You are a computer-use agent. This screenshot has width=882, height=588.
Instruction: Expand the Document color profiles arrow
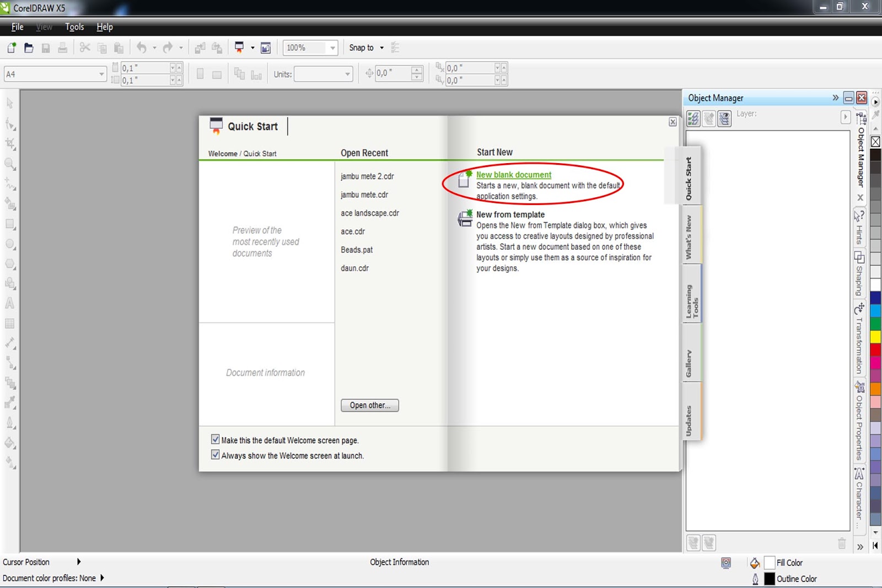point(102,578)
